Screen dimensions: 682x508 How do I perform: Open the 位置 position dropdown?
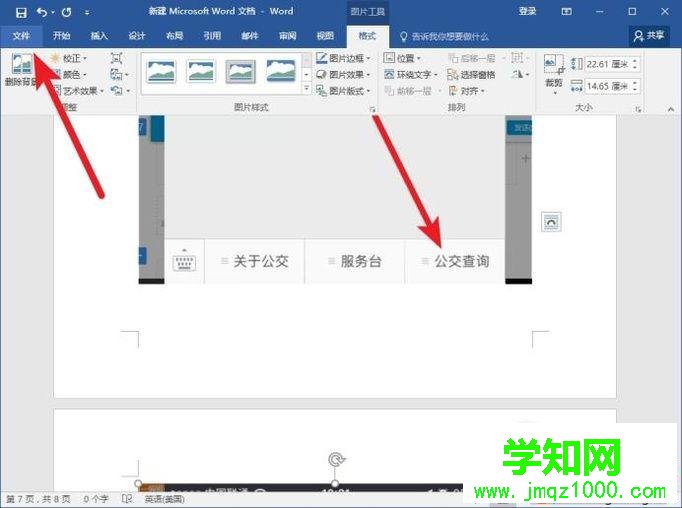coord(402,58)
